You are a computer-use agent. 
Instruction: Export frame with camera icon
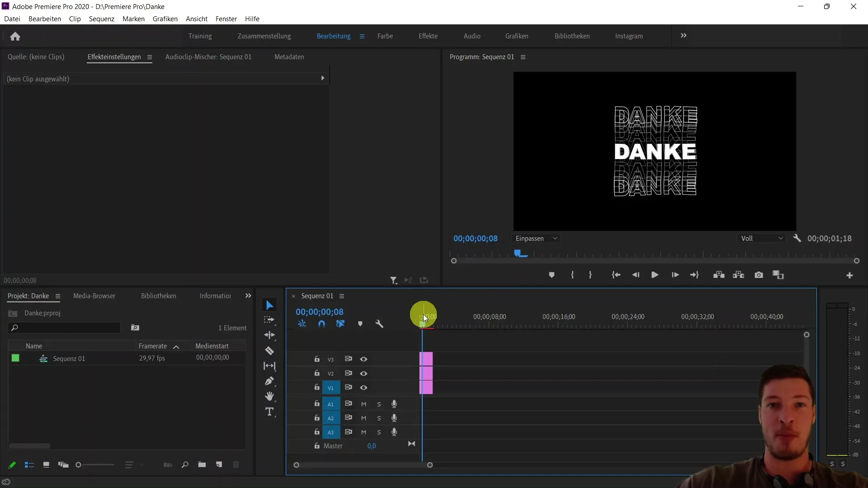click(x=759, y=275)
